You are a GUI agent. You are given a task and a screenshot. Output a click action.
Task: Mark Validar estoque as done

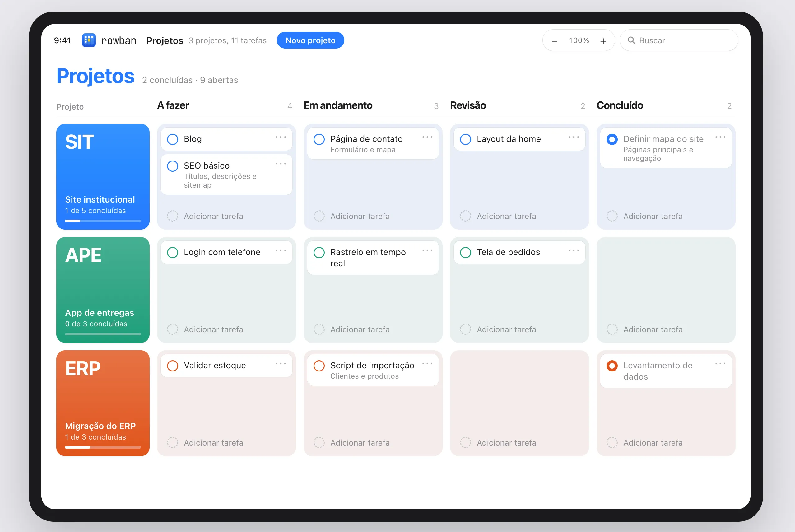173,366
